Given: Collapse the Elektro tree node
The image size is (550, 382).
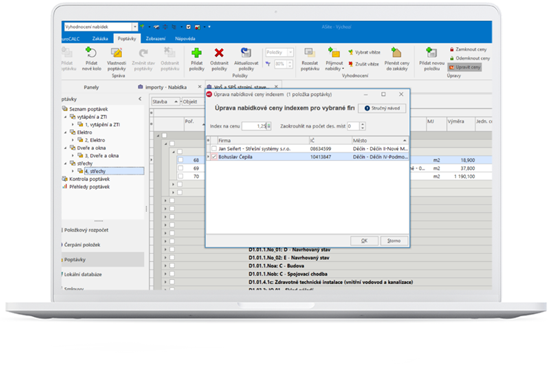Looking at the screenshot, I should pyautogui.click(x=66, y=132).
